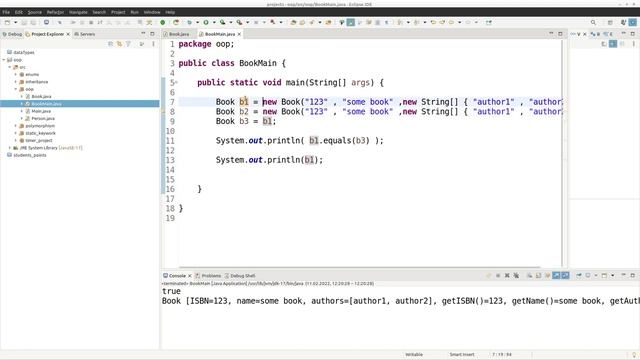Click Remove All Terminated Launches in Console
The width and height of the screenshot is (640, 360).
tap(516, 276)
